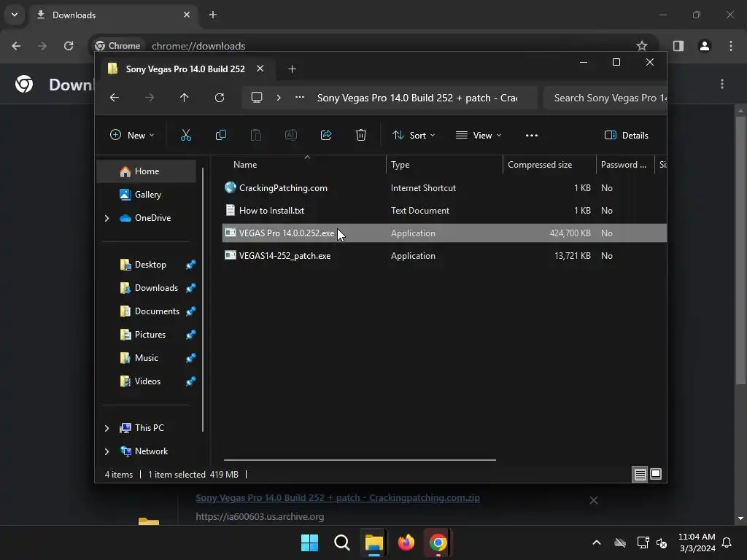The height and width of the screenshot is (560, 747).
Task: Click the Chrome icon in taskbar
Action: pos(438,542)
